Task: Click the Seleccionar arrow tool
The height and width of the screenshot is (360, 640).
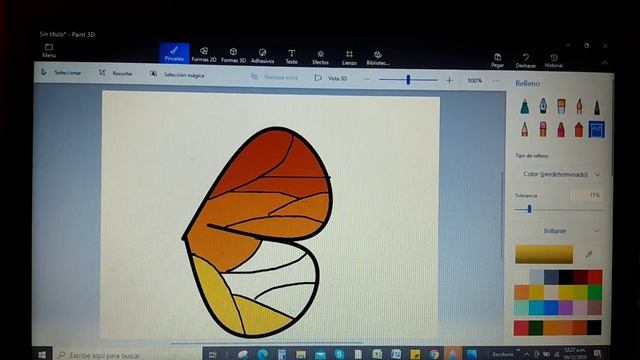Action: coord(61,73)
